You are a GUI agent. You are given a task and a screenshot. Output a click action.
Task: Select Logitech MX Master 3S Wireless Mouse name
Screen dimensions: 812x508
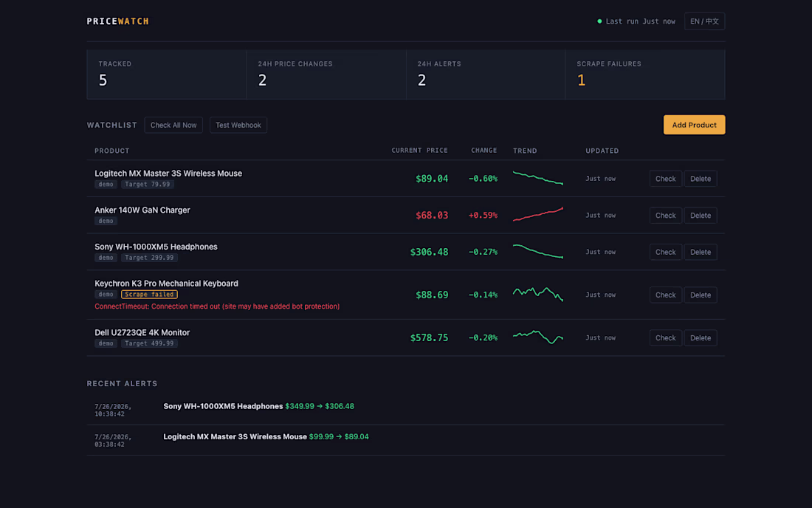tap(168, 174)
